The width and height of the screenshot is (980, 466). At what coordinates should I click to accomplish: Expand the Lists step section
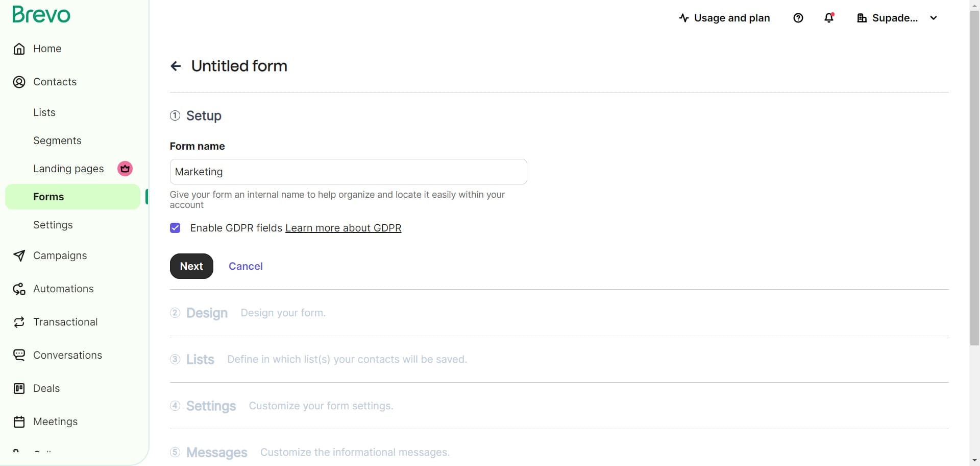pyautogui.click(x=200, y=359)
